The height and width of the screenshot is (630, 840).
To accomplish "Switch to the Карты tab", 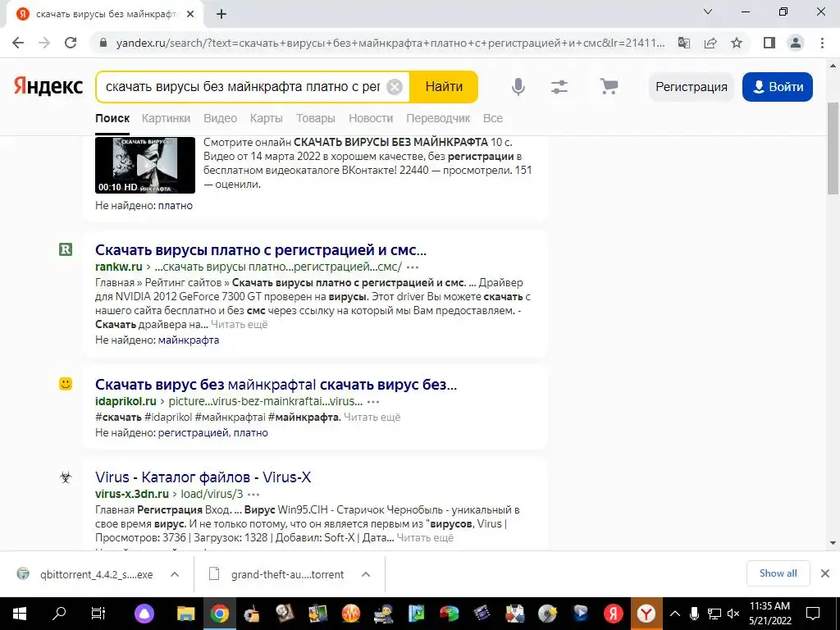I will (x=267, y=118).
